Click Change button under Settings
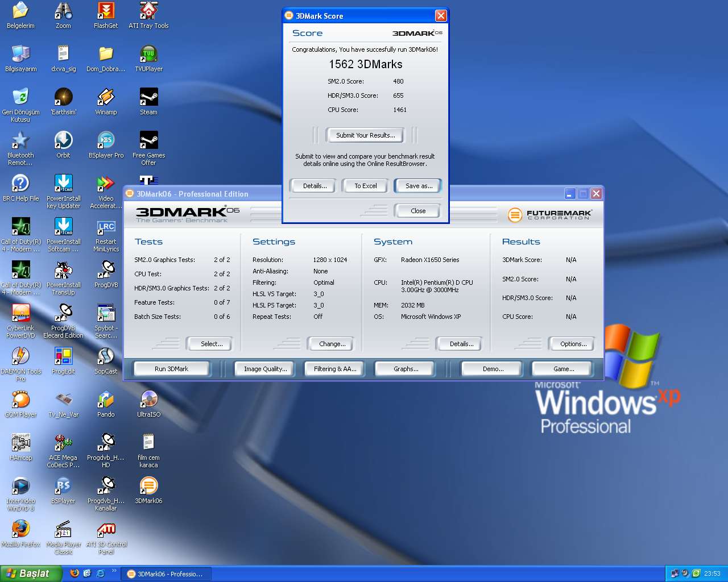The height and width of the screenshot is (582, 728). click(x=332, y=344)
